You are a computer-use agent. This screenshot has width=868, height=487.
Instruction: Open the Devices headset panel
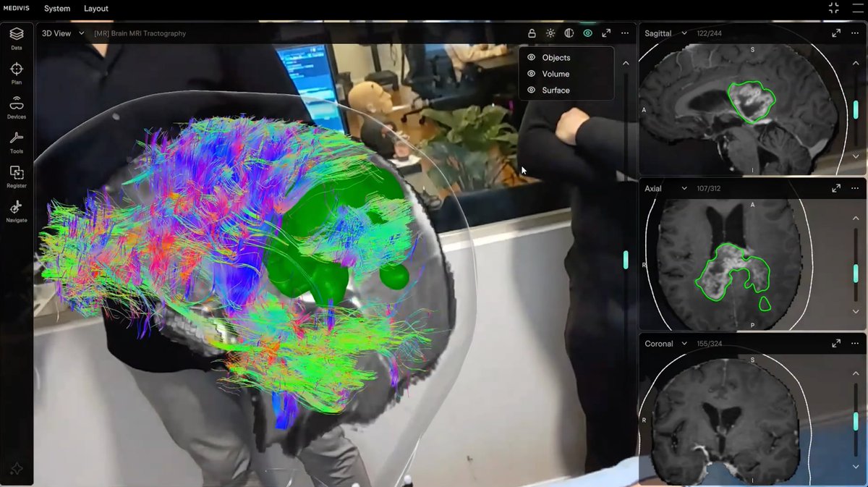click(16, 107)
